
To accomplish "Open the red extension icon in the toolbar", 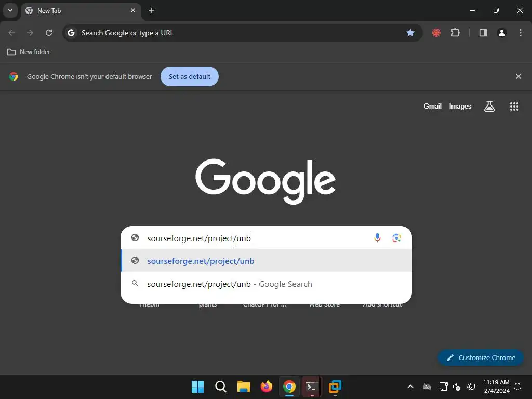I will pos(436,33).
